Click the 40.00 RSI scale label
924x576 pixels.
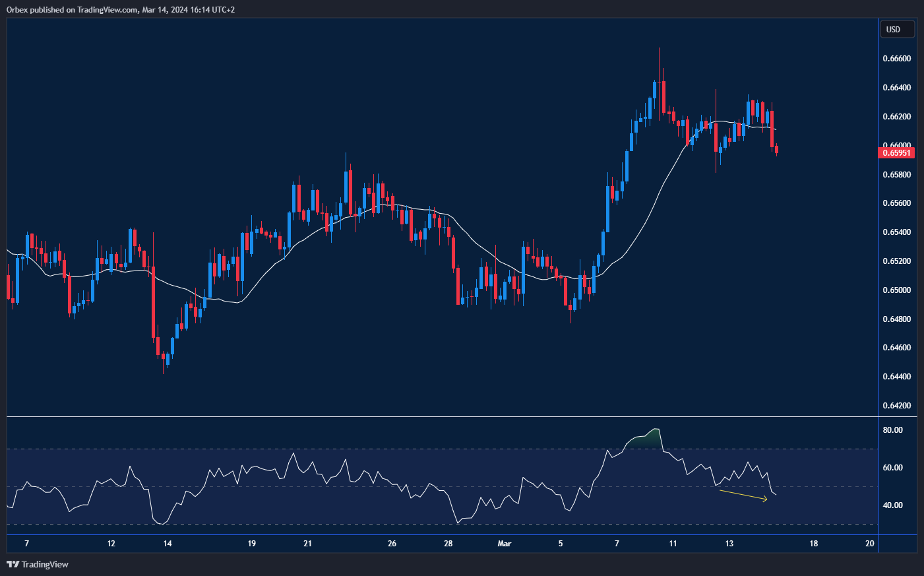pyautogui.click(x=893, y=505)
